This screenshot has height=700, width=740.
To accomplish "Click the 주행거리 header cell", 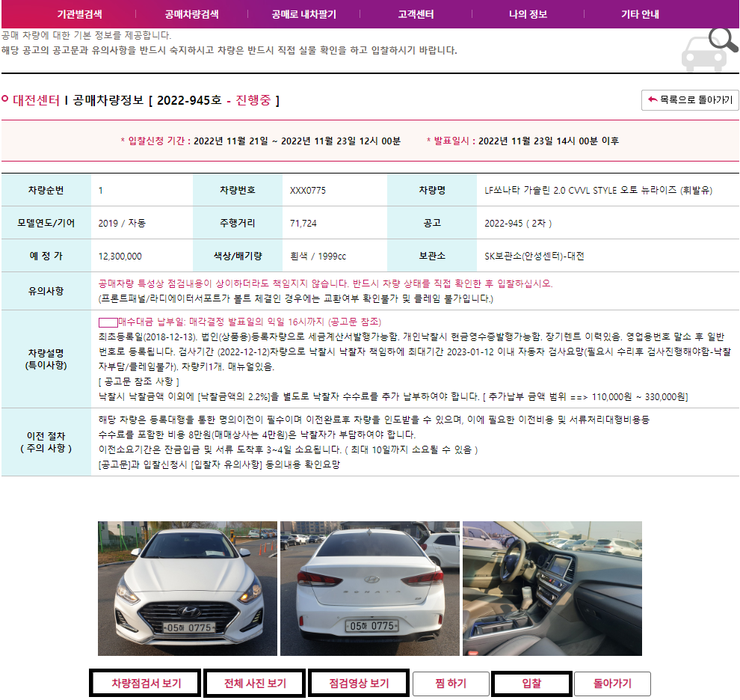I will point(238,223).
